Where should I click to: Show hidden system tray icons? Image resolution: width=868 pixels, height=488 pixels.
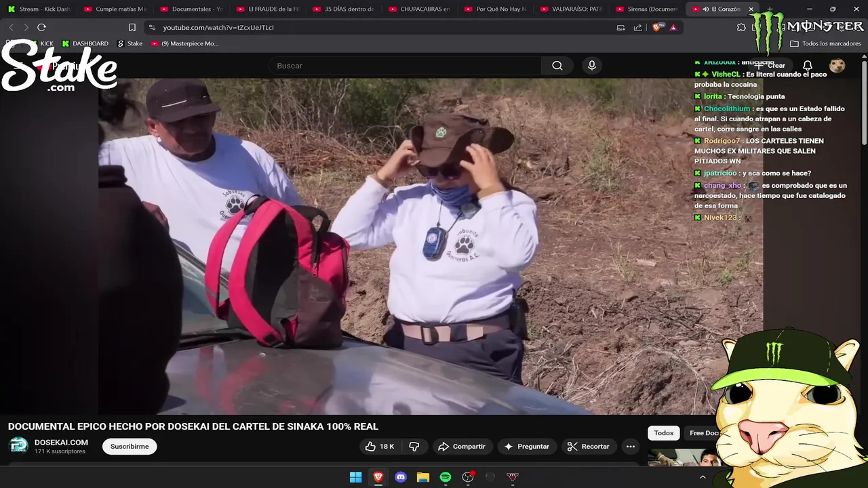[703, 477]
